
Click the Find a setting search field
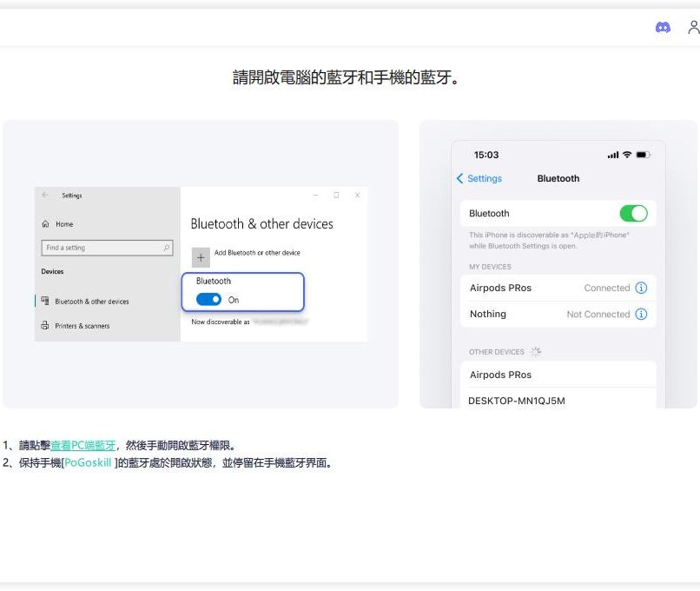[102, 248]
